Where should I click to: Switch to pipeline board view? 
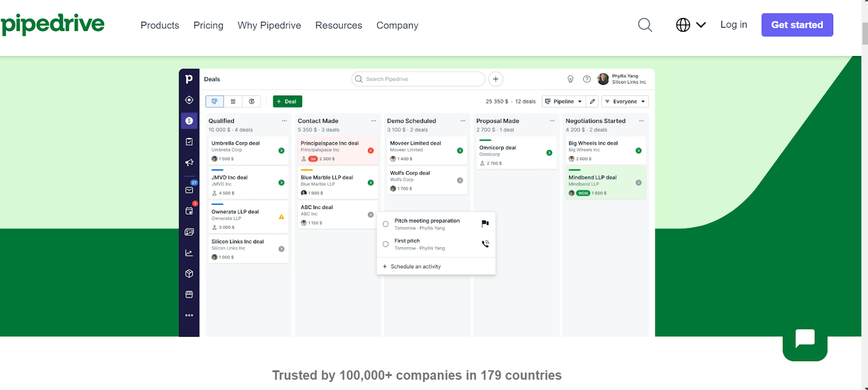(x=214, y=102)
